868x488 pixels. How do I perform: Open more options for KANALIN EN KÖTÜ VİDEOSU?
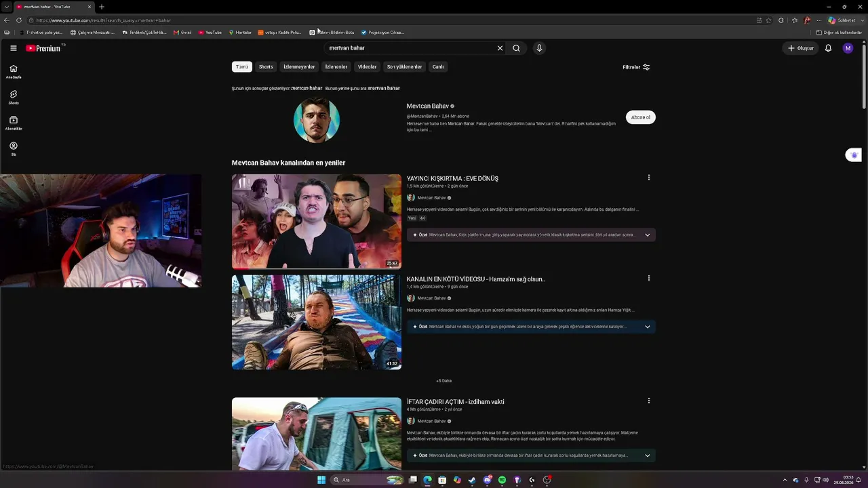pos(649,278)
